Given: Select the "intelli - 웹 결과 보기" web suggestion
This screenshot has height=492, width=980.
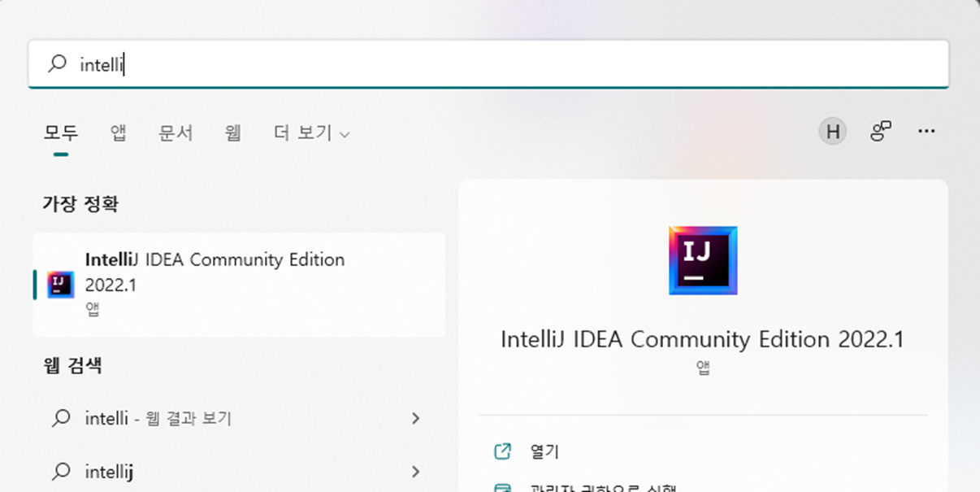Looking at the screenshot, I should coord(239,418).
